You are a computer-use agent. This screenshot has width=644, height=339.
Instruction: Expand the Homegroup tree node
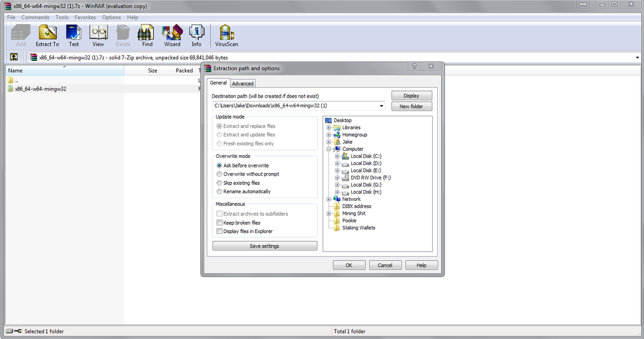[329, 135]
